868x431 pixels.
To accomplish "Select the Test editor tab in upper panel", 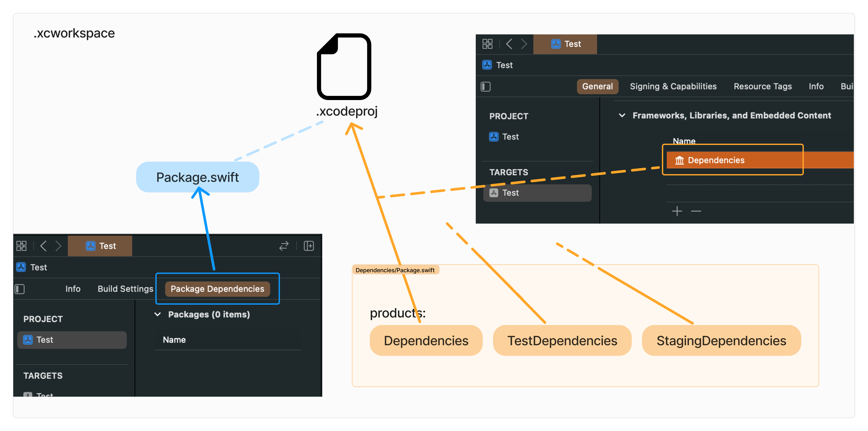I will [x=565, y=44].
